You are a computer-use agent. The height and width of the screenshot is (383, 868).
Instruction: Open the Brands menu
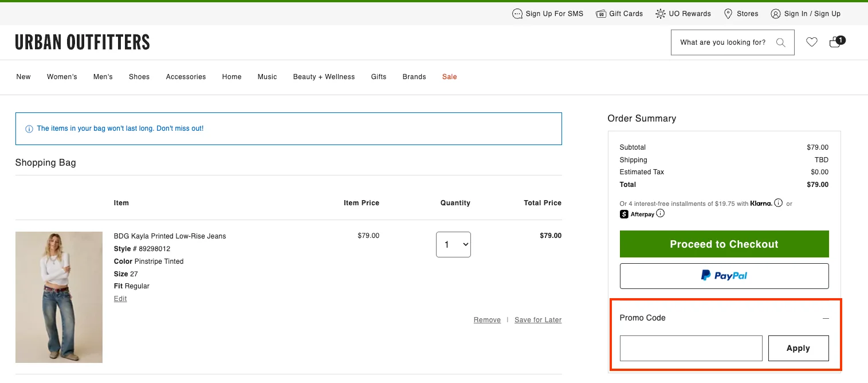[x=414, y=77]
